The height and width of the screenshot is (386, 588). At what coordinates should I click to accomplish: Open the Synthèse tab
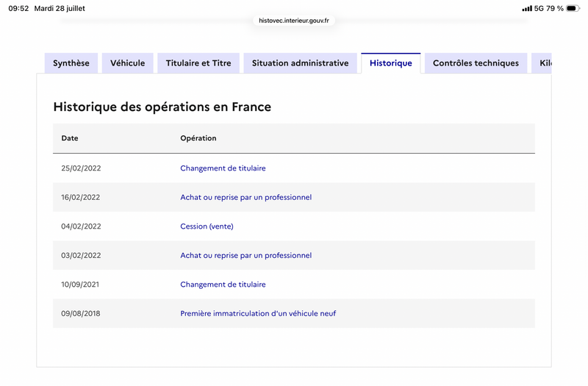click(71, 63)
